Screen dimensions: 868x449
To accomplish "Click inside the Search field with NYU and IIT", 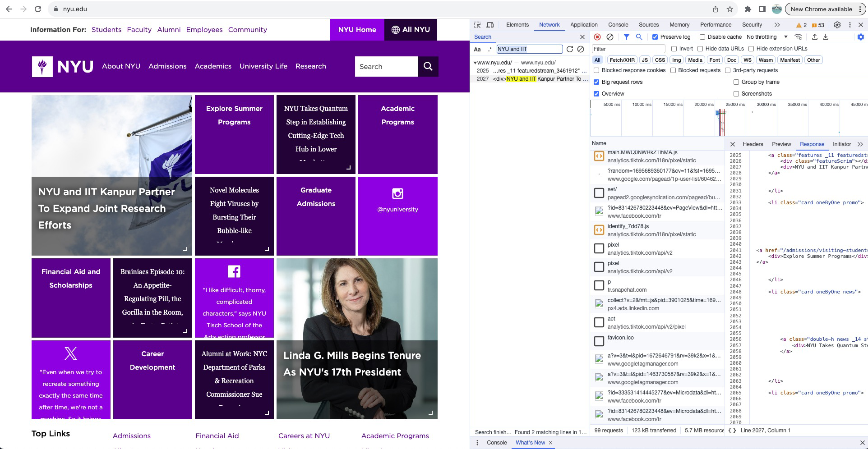I will [x=529, y=49].
